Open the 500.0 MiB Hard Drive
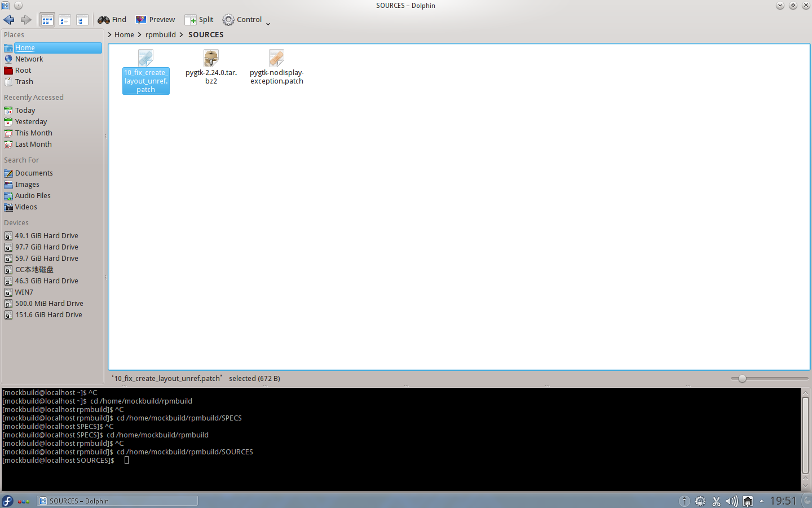 point(52,304)
